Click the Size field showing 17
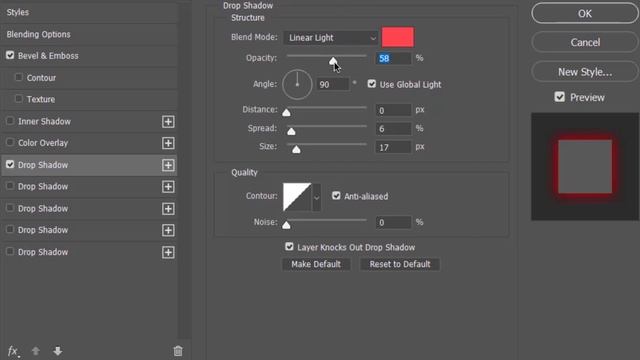The width and height of the screenshot is (640, 360). [393, 147]
